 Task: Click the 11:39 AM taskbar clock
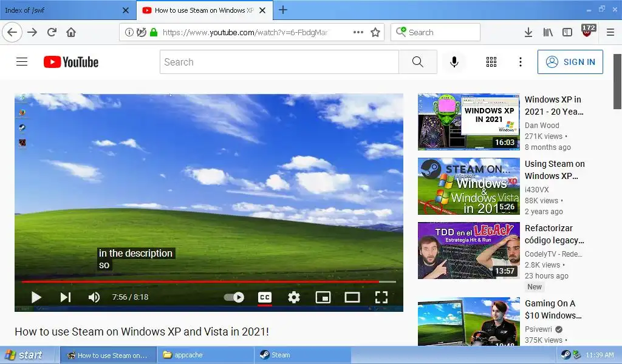[x=600, y=355]
